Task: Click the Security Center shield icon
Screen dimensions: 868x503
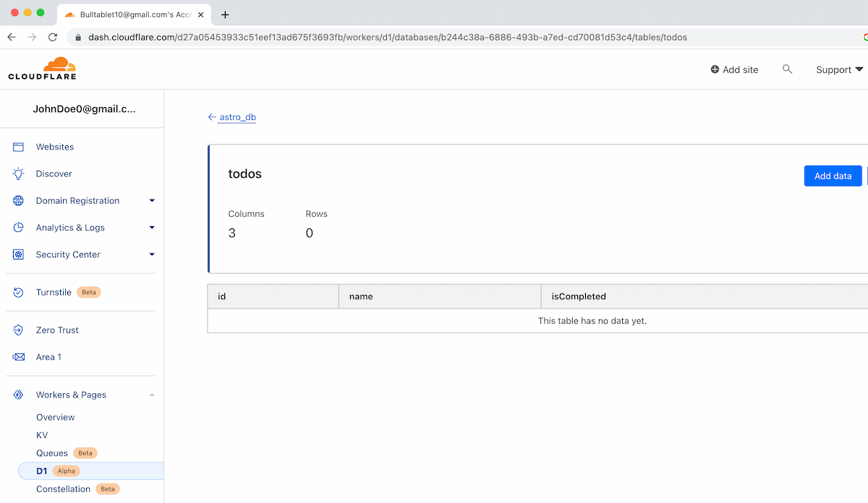Action: [17, 254]
